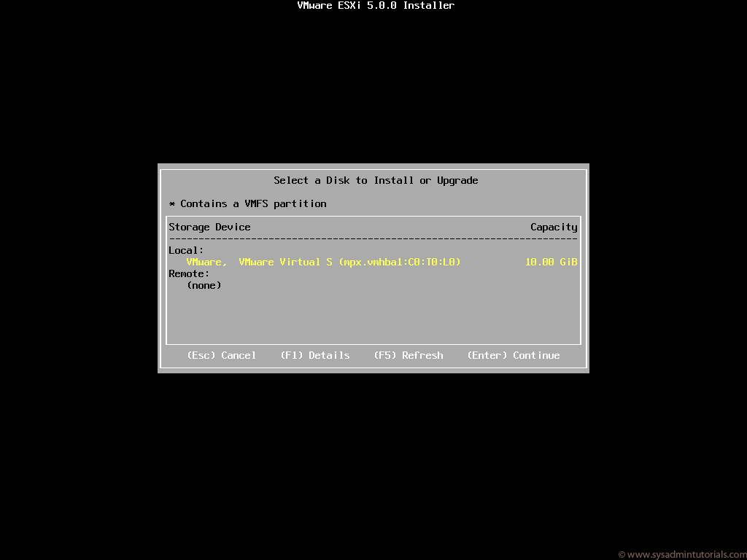
Task: Open disk details via (F1) Details
Action: pos(315,355)
